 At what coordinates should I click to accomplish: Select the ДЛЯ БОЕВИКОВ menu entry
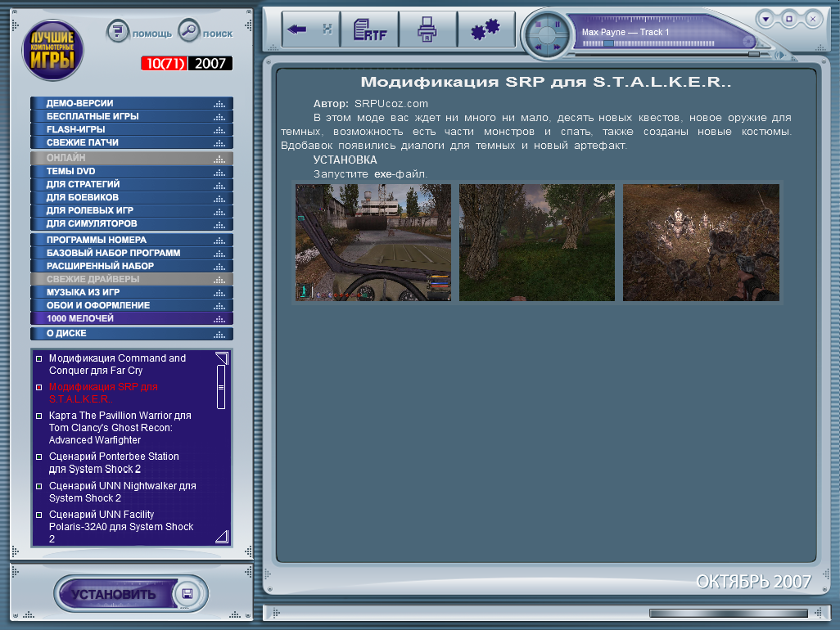tap(132, 197)
